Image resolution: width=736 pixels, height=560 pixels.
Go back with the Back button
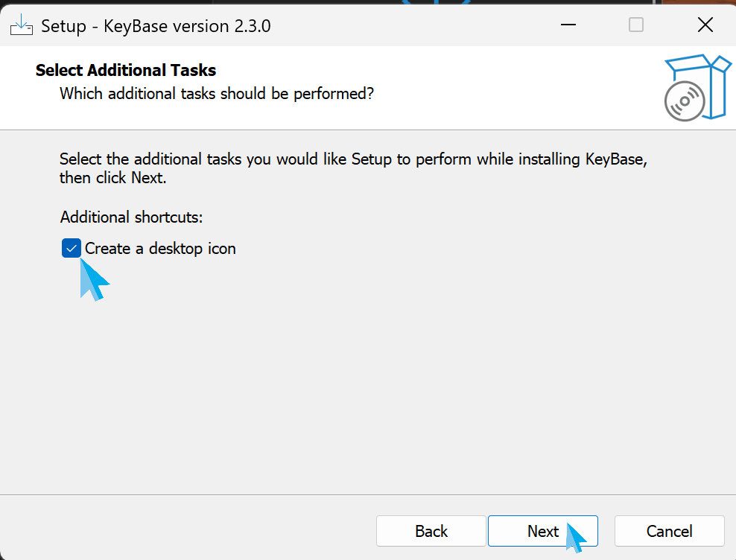(x=431, y=531)
